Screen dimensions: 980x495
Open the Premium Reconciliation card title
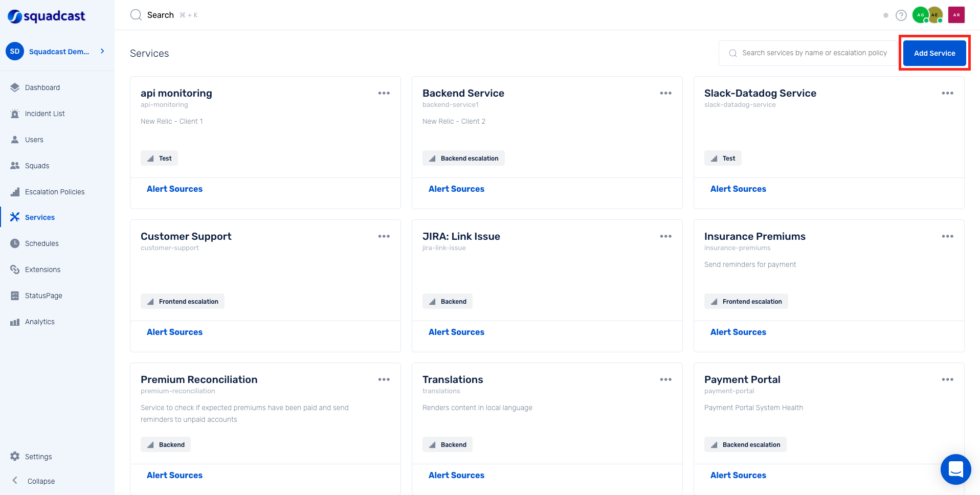click(x=199, y=379)
